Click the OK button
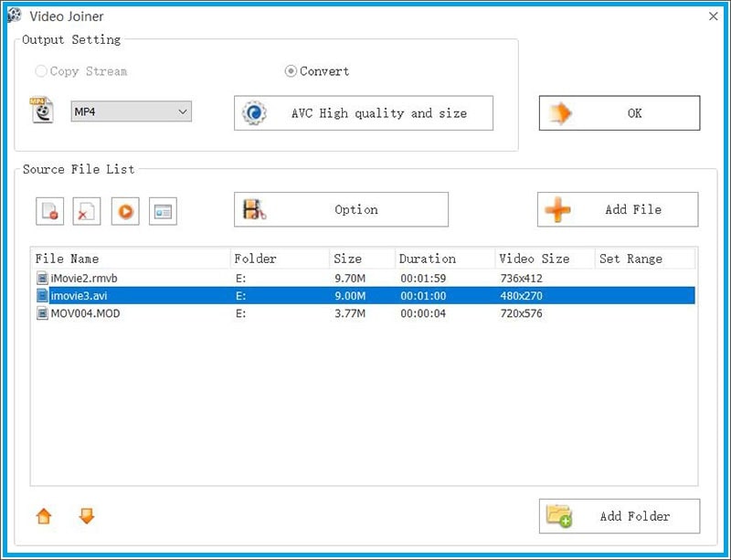The image size is (731, 560). pos(619,113)
